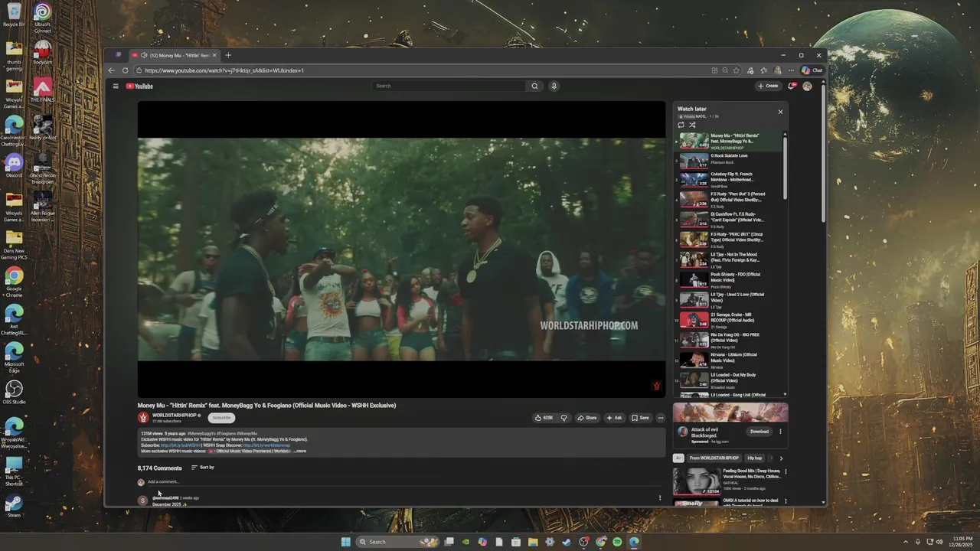Open options menu for sponsored ad
The image size is (980, 551).
point(781,432)
